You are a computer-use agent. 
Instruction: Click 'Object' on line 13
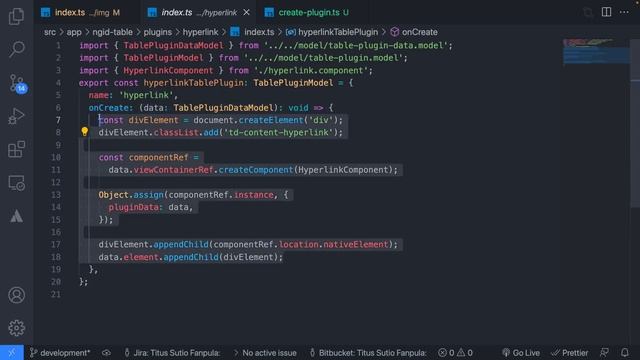[113, 195]
